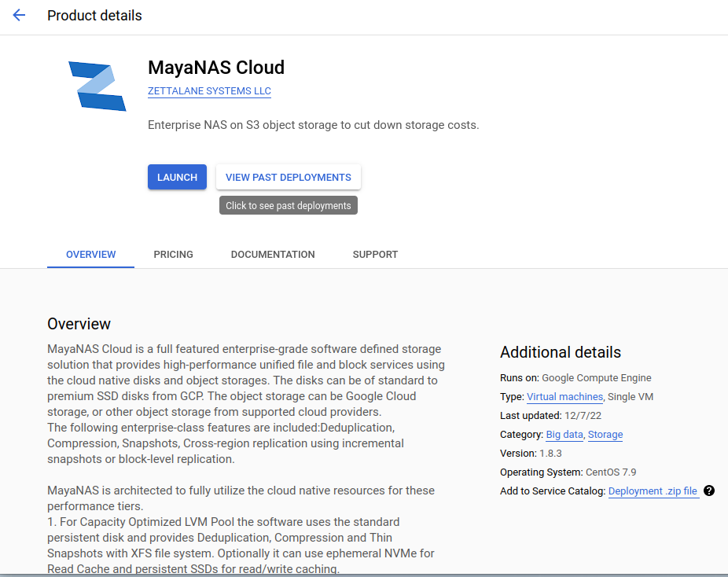Image resolution: width=728 pixels, height=577 pixels.
Task: Click the MayaNAS Cloud product logo
Action: [97, 86]
